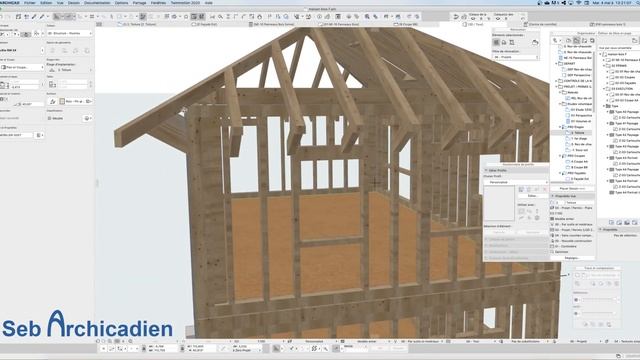Select the Layout Book icon in Organizer
Image resolution: width=640 pixels, height=360 pixels.
(584, 40)
